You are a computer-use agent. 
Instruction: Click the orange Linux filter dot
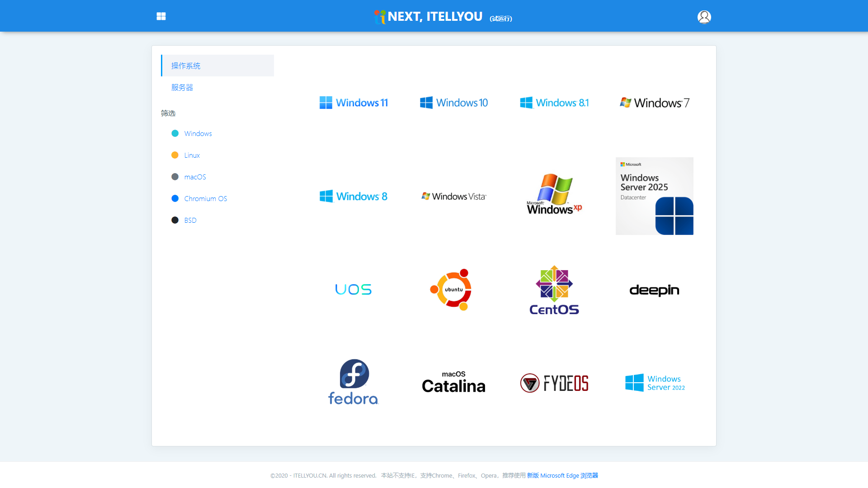[x=175, y=155]
